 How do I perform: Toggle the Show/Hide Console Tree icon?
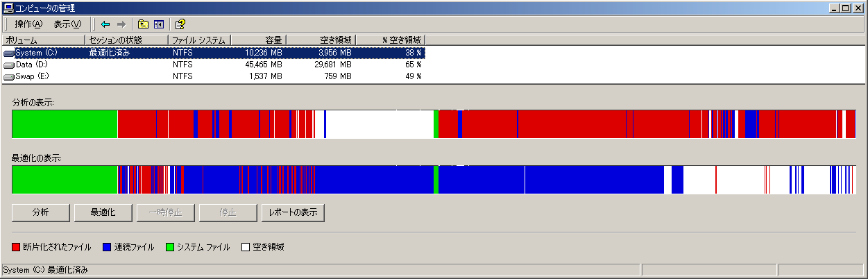pyautogui.click(x=158, y=24)
